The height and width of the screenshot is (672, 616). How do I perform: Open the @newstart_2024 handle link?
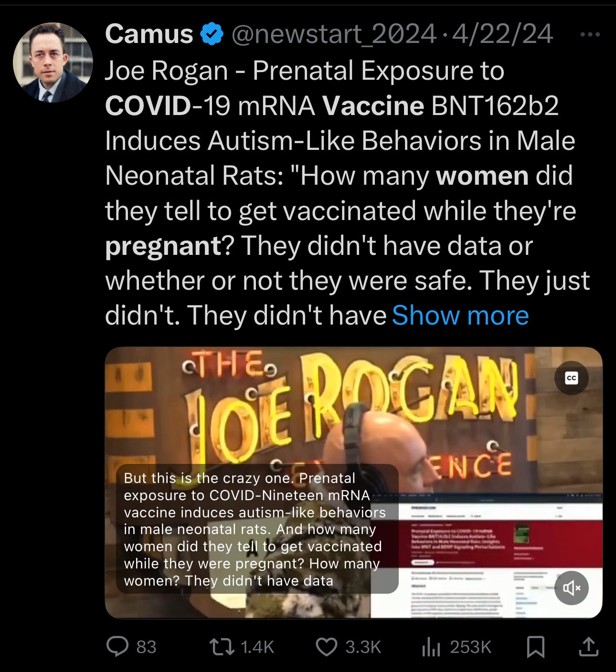[x=334, y=34]
